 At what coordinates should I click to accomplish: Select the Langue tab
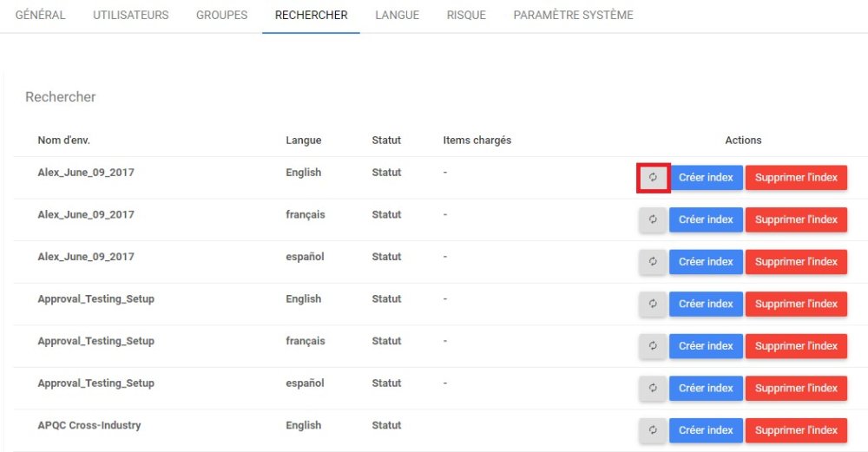tap(399, 16)
